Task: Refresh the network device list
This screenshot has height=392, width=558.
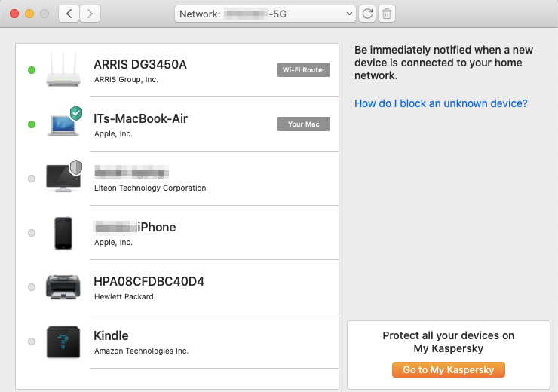Action: click(x=367, y=14)
